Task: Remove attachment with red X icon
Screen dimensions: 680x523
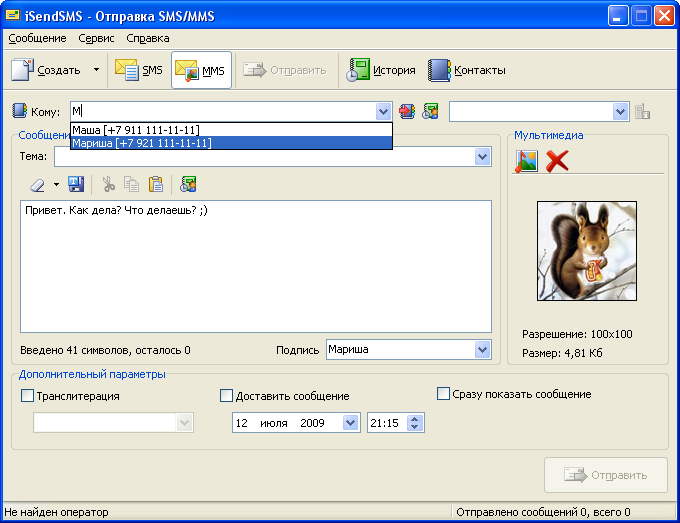Action: coord(557,161)
